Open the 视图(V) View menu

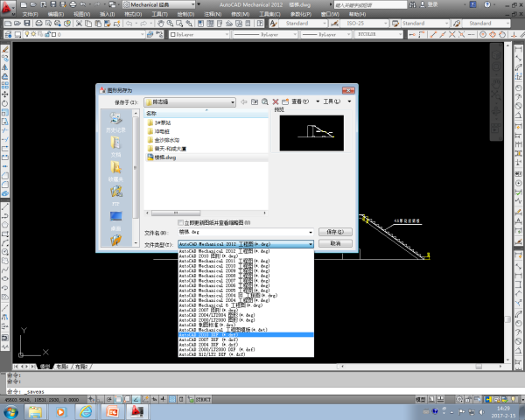(81, 14)
